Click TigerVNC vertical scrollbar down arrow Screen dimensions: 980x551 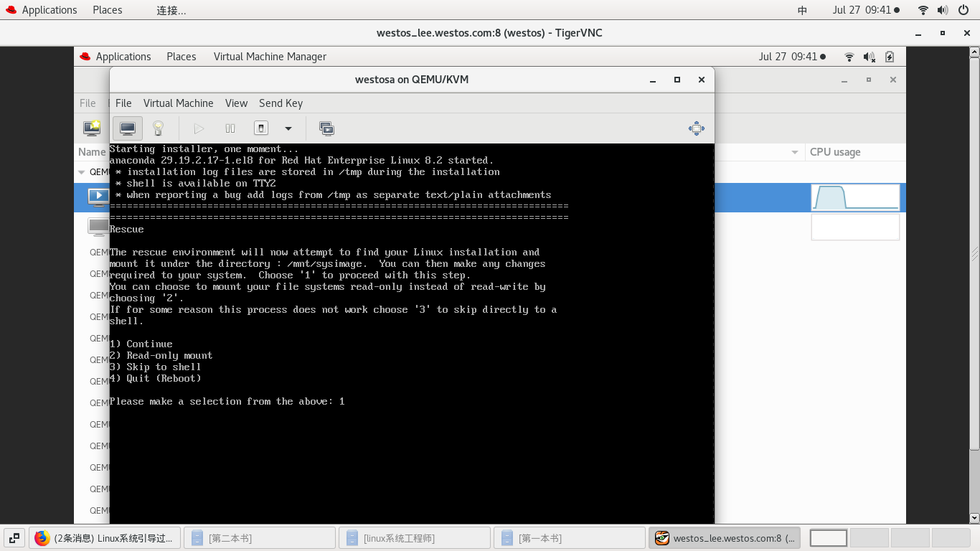click(974, 517)
